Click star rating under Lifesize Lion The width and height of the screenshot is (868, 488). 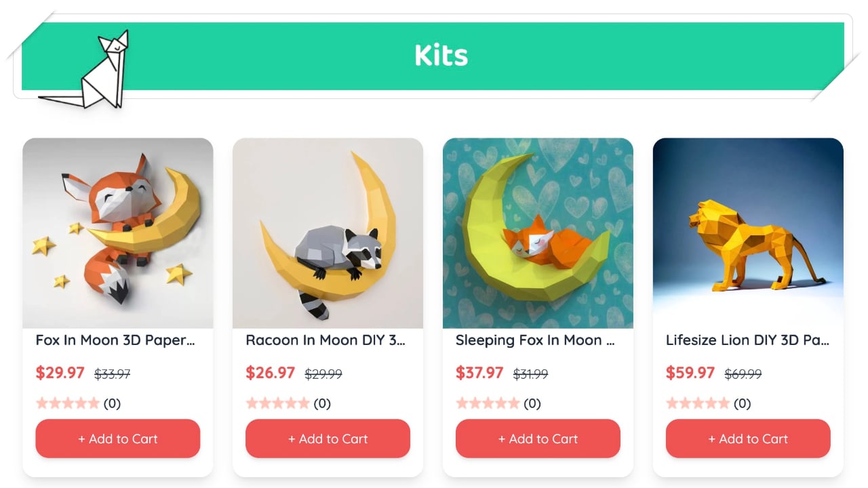698,403
